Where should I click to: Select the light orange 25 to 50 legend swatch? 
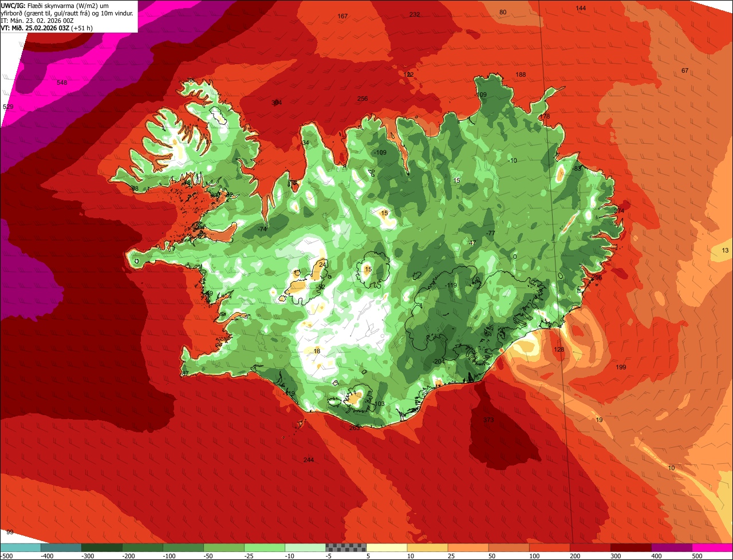pos(467,547)
